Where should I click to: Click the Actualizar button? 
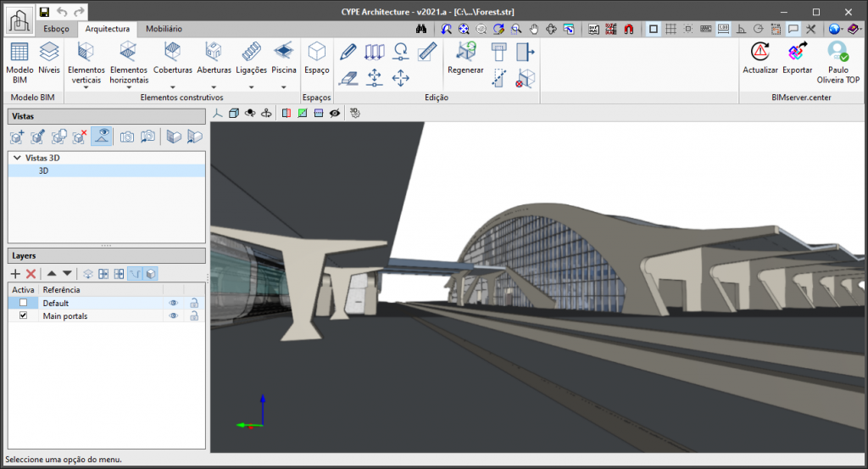(759, 59)
